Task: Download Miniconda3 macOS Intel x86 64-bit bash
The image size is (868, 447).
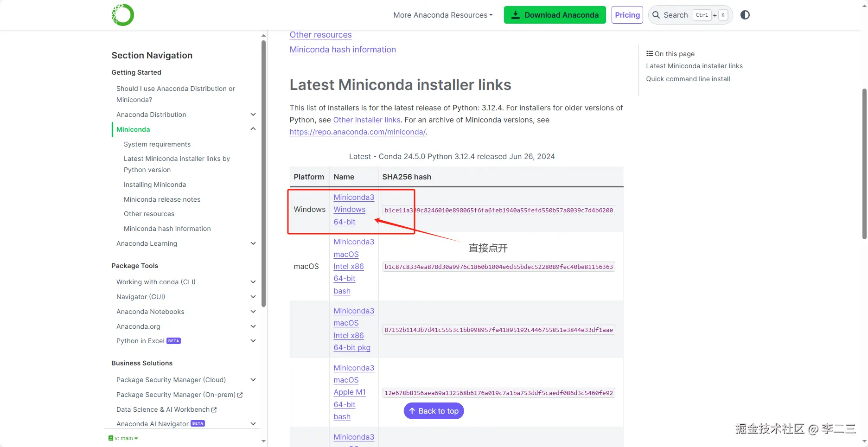Action: click(354, 267)
